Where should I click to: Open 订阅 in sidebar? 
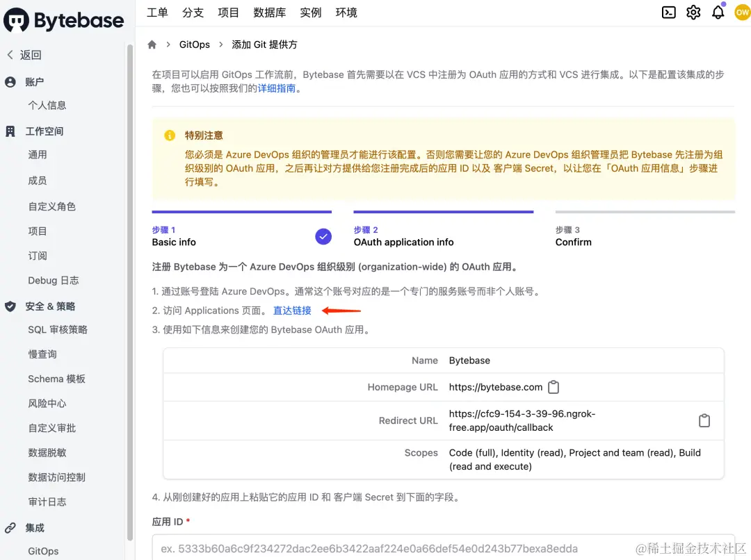[38, 256]
